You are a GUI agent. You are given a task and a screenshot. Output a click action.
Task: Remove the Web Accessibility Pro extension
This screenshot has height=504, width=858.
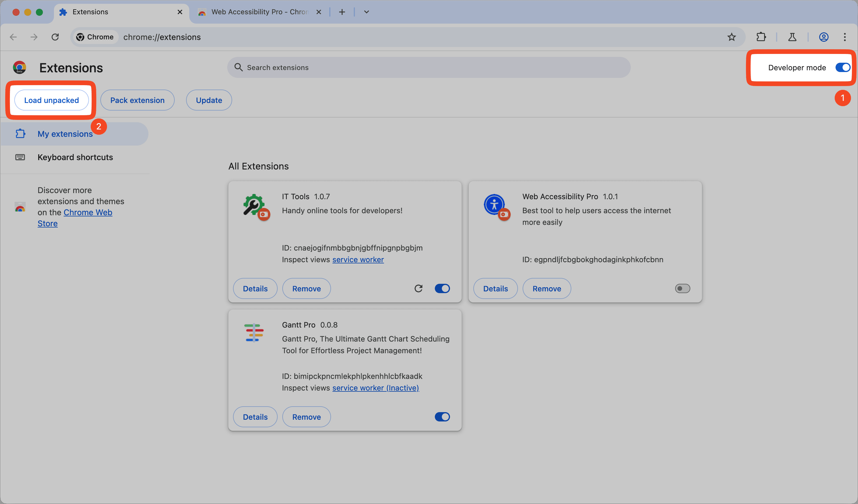pyautogui.click(x=547, y=288)
